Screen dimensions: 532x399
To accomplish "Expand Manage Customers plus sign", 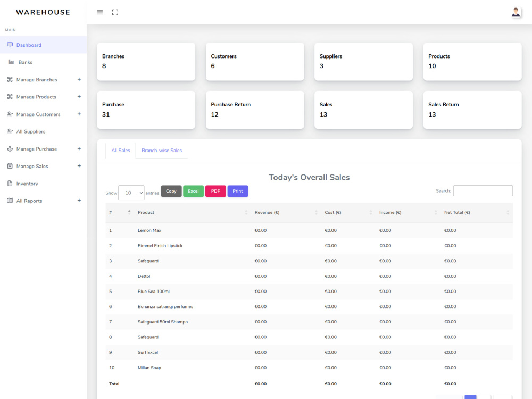I will (x=79, y=114).
